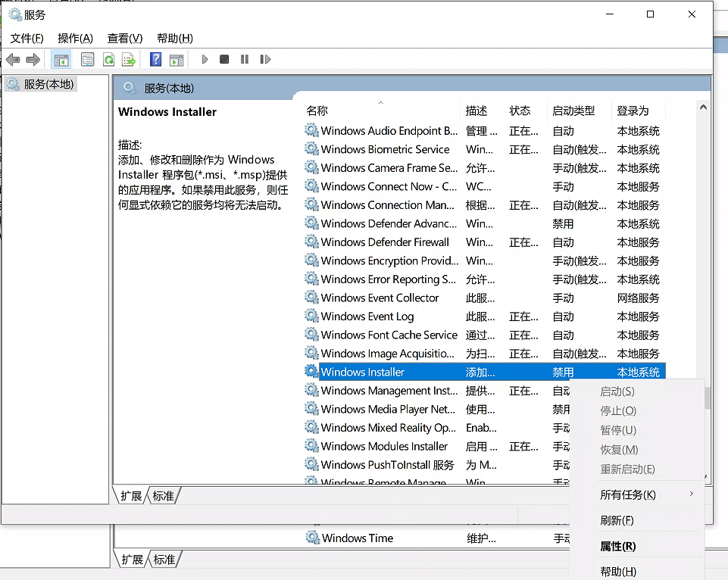
Task: Select 服务(本地) in the left tree
Action: click(x=41, y=85)
